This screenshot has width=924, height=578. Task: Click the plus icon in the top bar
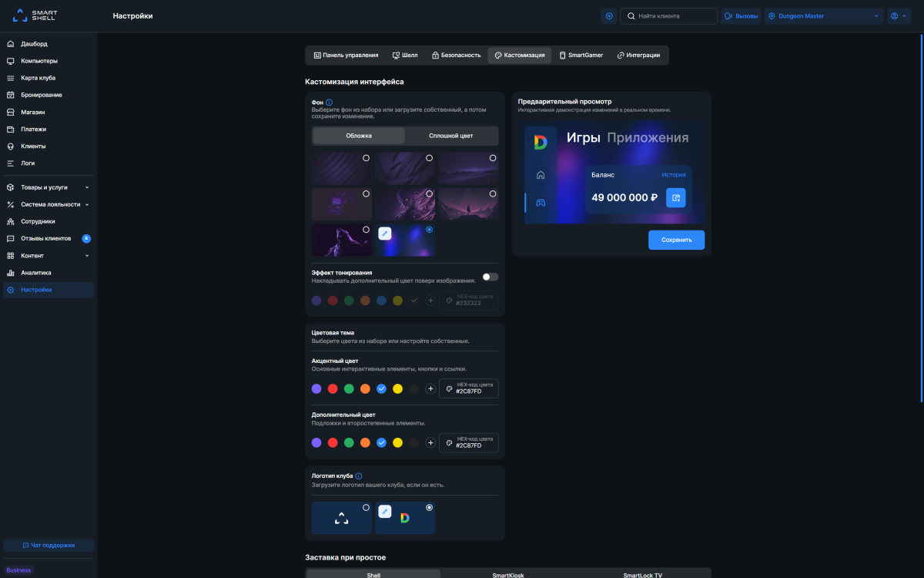pyautogui.click(x=609, y=16)
